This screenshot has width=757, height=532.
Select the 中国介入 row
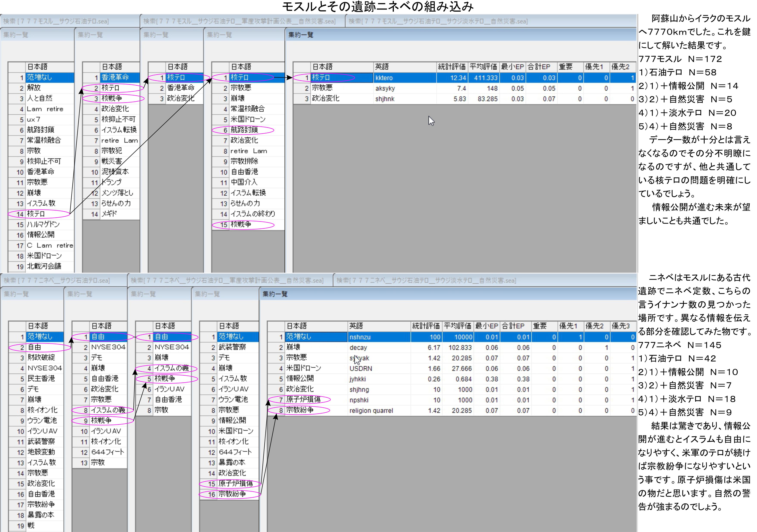[x=244, y=182]
